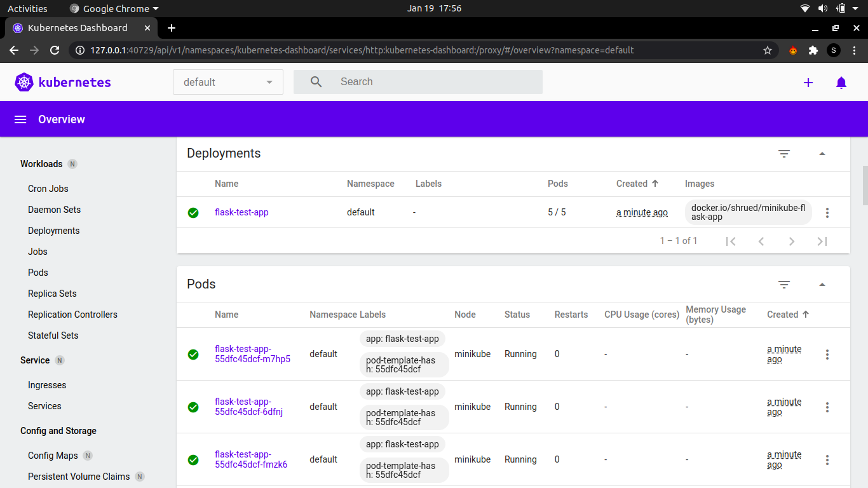Open the filter icon for Pods panel
Image resolution: width=868 pixels, height=488 pixels.
(x=783, y=285)
